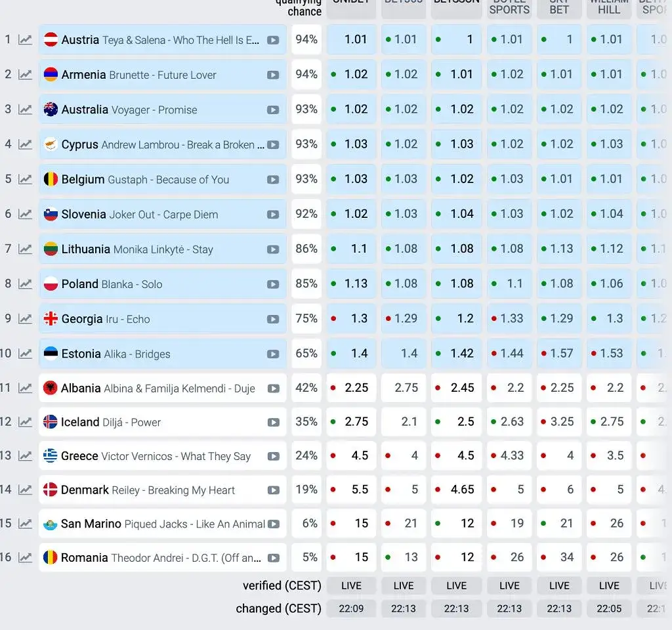672x630 pixels.
Task: Click Denmark's Betsson odds 4.65
Action: click(x=457, y=490)
